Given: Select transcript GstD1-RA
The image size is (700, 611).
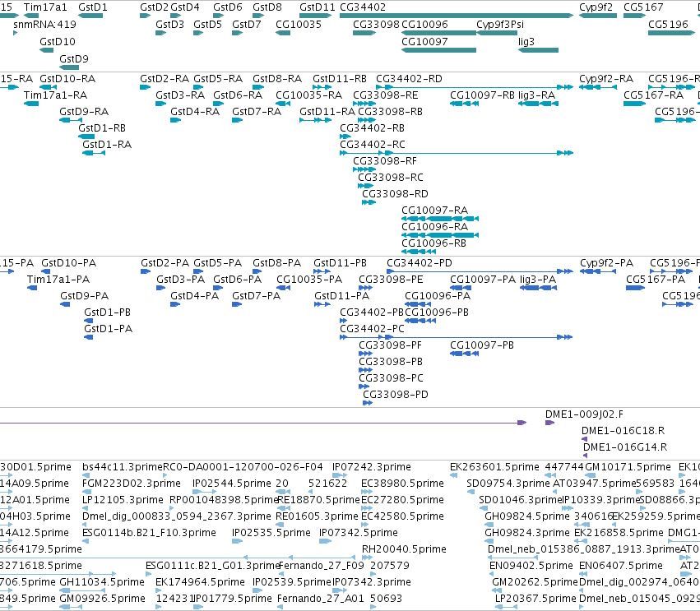Looking at the screenshot, I should coord(94,153).
